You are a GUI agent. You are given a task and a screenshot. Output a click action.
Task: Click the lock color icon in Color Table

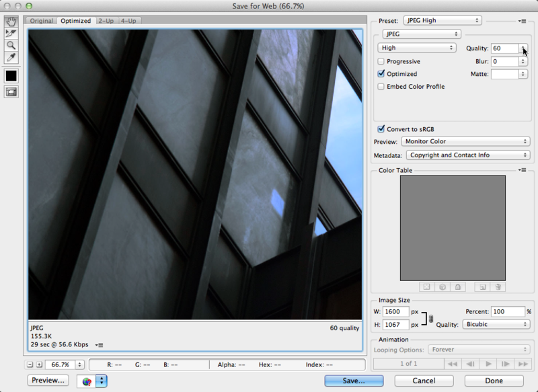[459, 287]
